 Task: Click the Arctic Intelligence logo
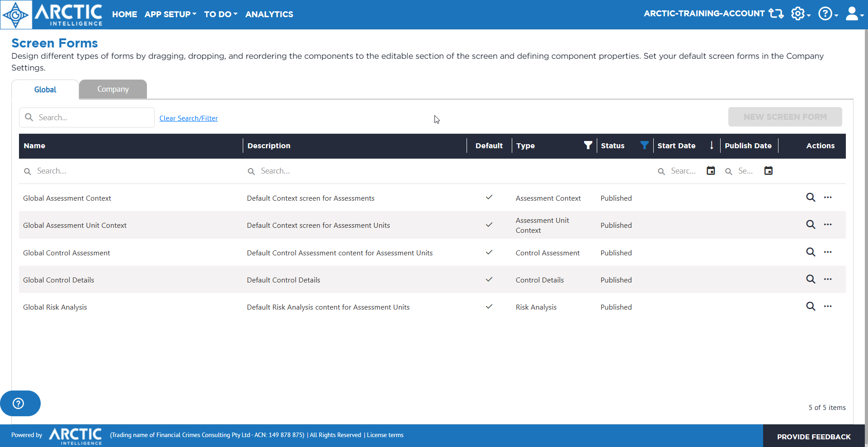pyautogui.click(x=52, y=14)
